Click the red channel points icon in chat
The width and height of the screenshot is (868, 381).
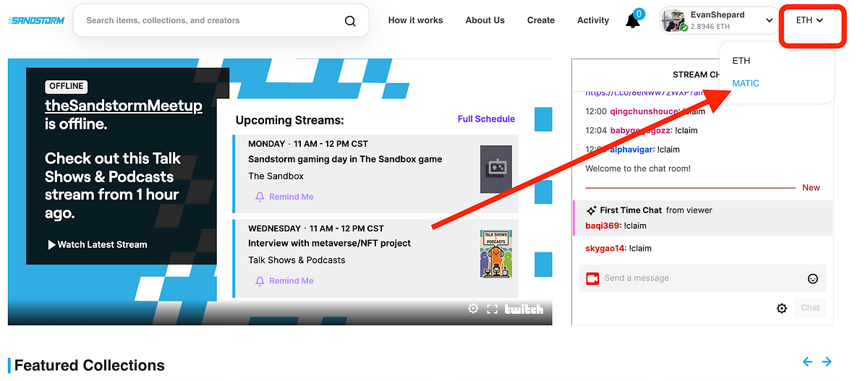tap(592, 278)
